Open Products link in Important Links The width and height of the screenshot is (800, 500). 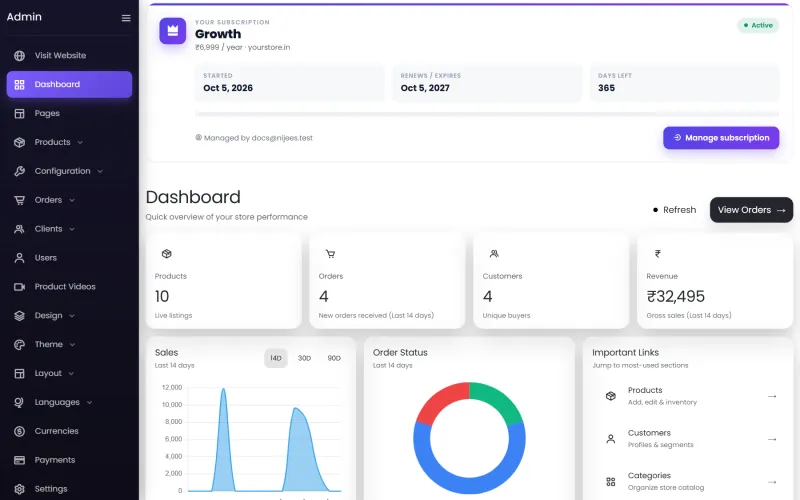tap(691, 396)
